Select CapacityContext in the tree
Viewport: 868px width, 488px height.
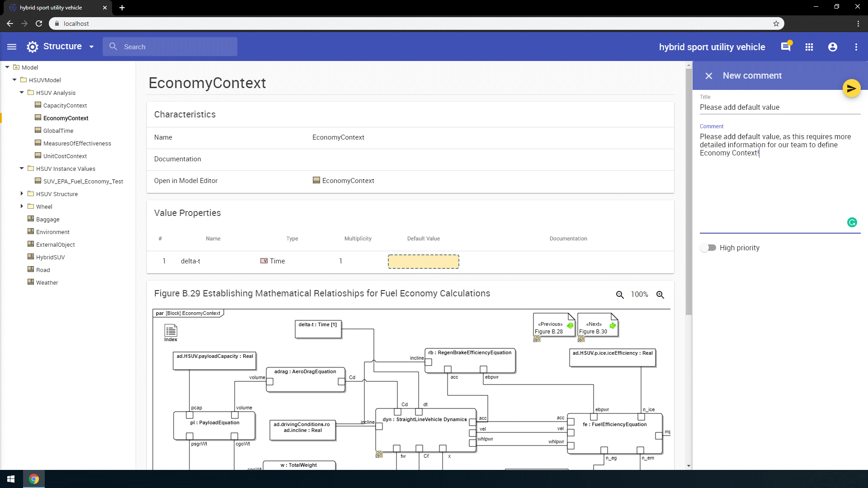click(65, 105)
